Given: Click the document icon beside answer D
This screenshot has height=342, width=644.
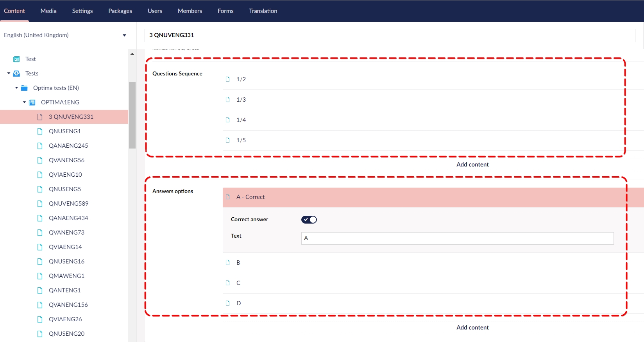Looking at the screenshot, I should point(228,303).
